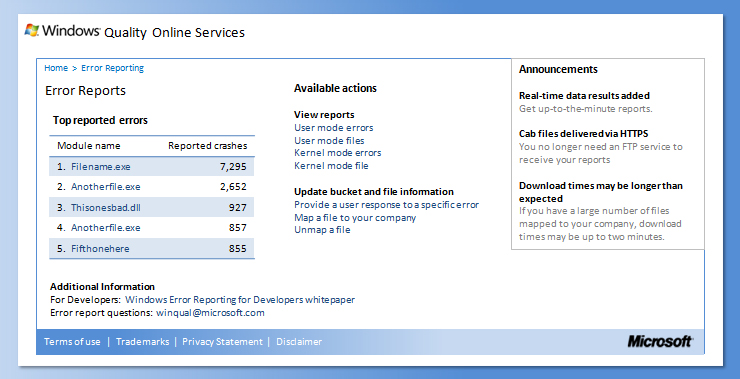The image size is (740, 379).
Task: Open Anotherfile.exe in row 4
Action: [106, 228]
